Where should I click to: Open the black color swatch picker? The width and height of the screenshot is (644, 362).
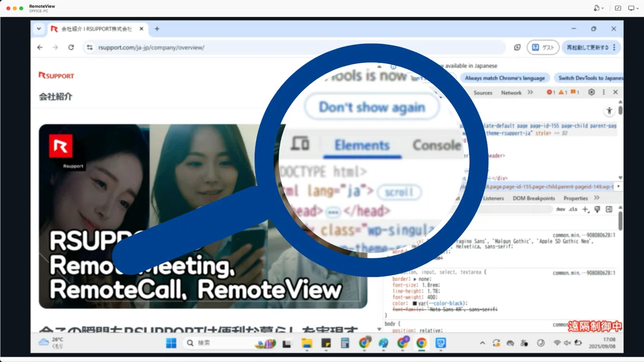(x=414, y=304)
